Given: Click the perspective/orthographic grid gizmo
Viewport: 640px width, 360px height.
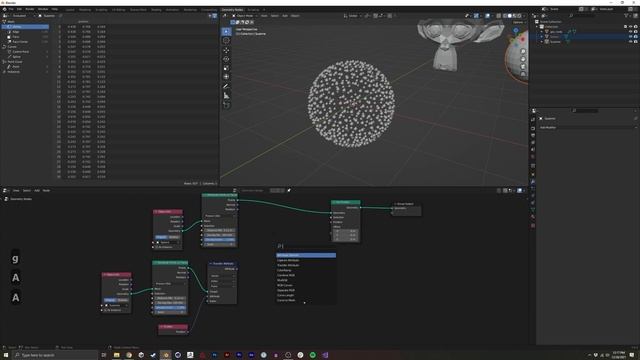Looking at the screenshot, I should 523,74.
